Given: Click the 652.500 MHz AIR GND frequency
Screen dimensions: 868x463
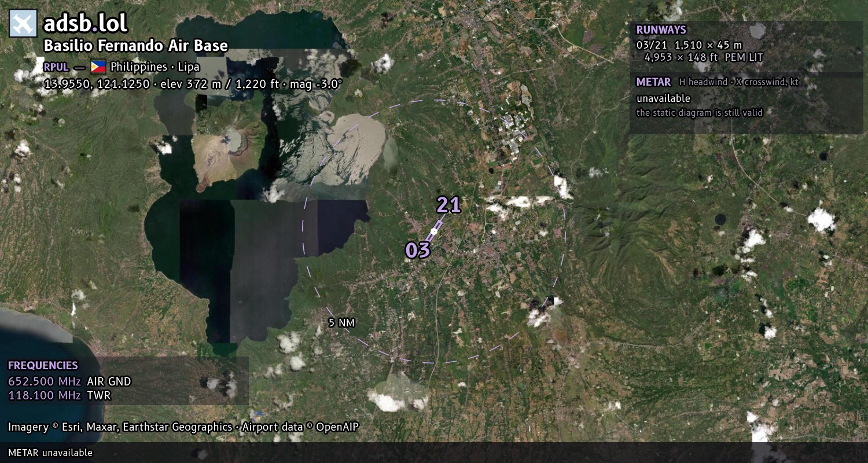Looking at the screenshot, I should pos(69,381).
